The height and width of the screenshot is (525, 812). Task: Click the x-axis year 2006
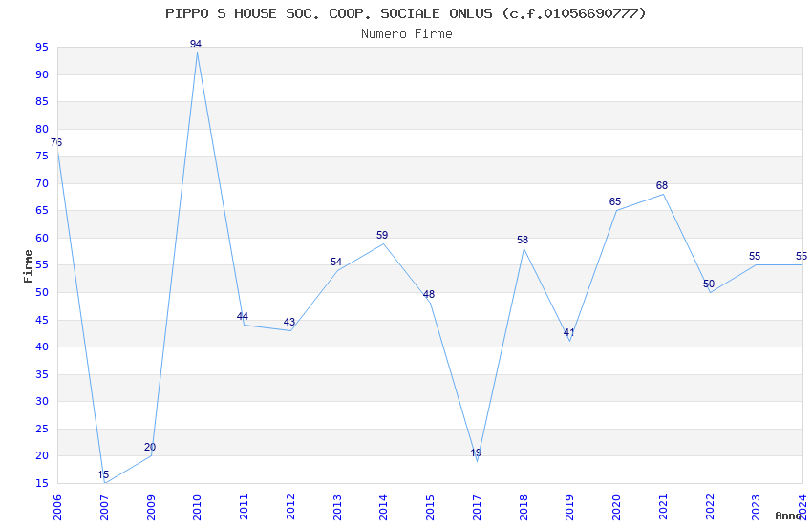coord(57,508)
